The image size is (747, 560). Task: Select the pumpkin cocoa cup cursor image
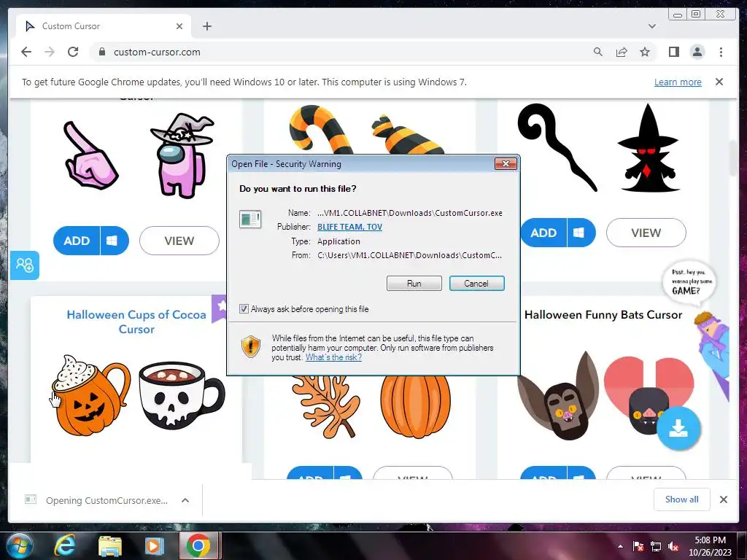90,394
